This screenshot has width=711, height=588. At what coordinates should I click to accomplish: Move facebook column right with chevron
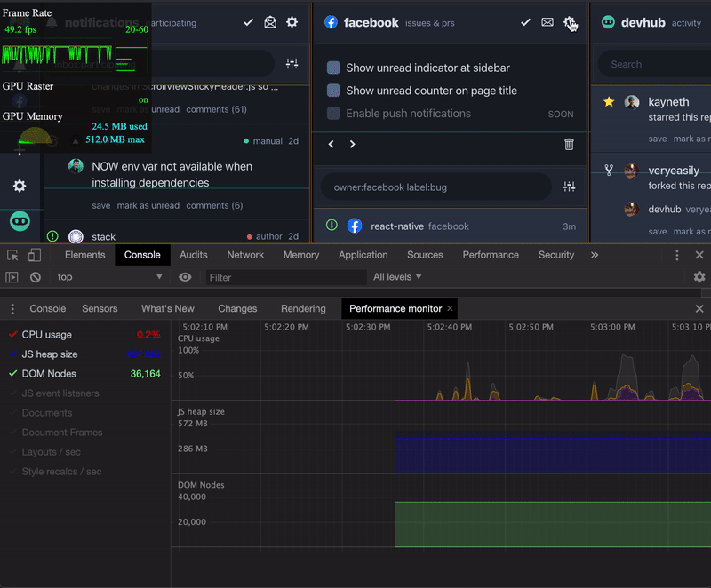352,144
